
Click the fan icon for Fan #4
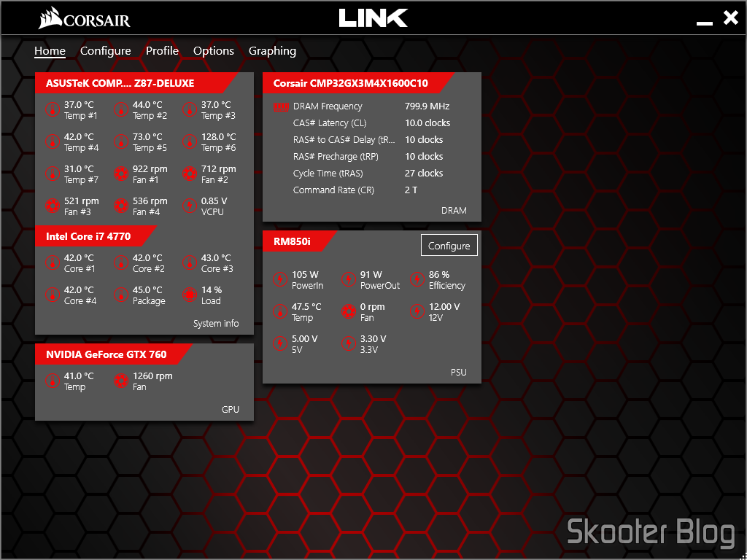coord(120,206)
